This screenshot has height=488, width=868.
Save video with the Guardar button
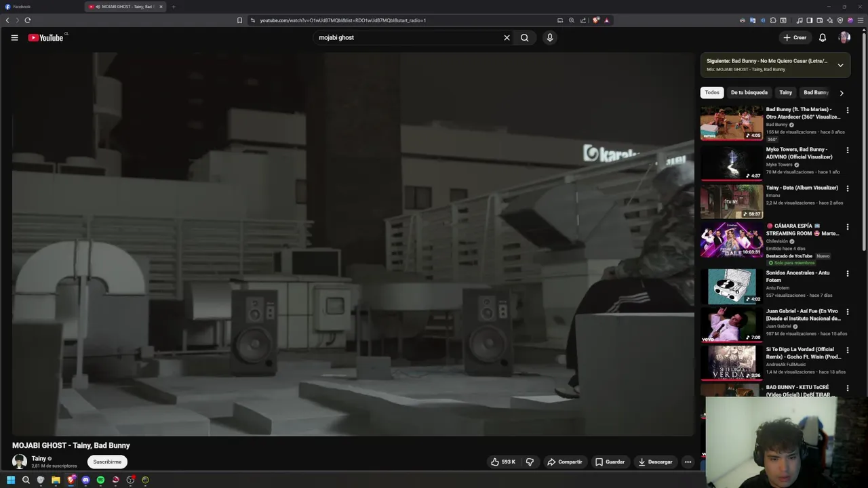click(610, 462)
